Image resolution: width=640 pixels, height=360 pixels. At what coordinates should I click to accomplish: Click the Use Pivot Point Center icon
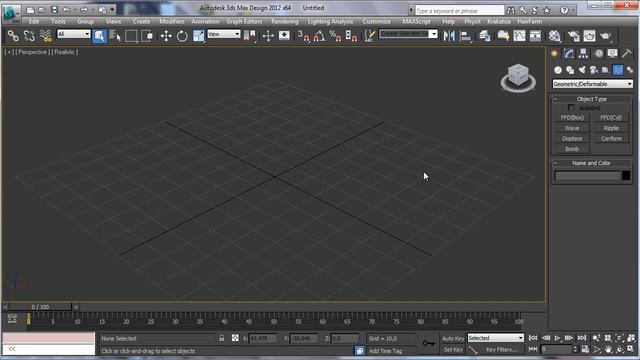pyautogui.click(x=249, y=36)
